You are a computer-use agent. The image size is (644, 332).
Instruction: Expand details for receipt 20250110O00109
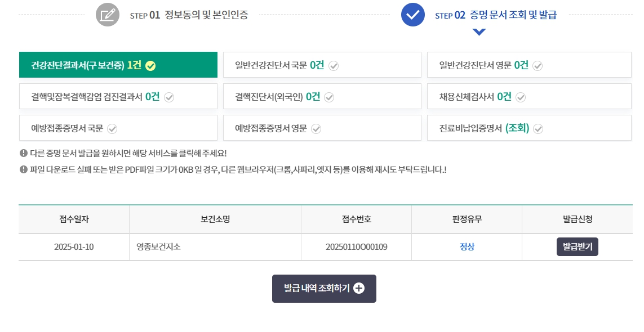356,246
